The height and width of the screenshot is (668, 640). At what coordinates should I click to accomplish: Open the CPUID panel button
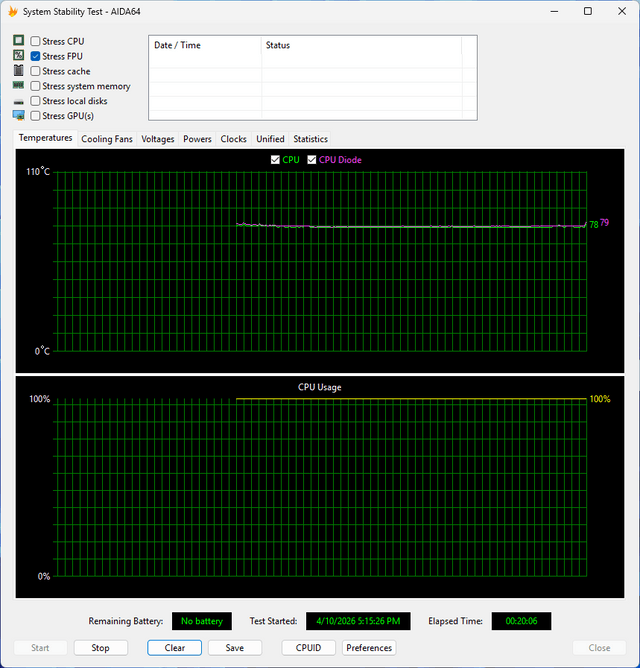pyautogui.click(x=308, y=648)
